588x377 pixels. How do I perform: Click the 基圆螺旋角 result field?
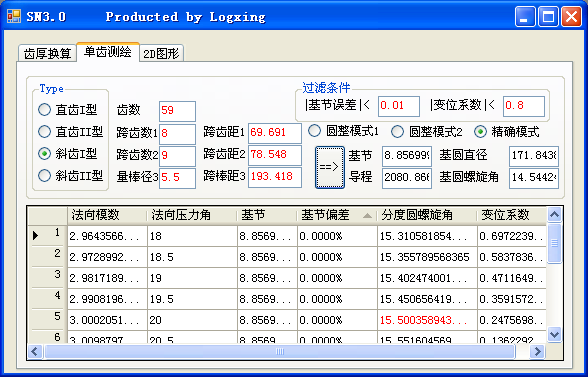534,178
